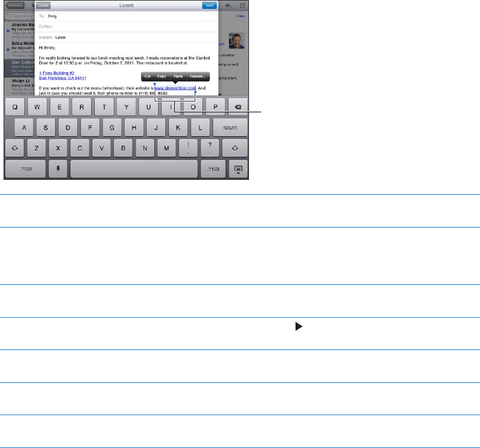The image size is (480, 448).
Task: Open Jessica's email in the inbox list
Action: point(20,30)
